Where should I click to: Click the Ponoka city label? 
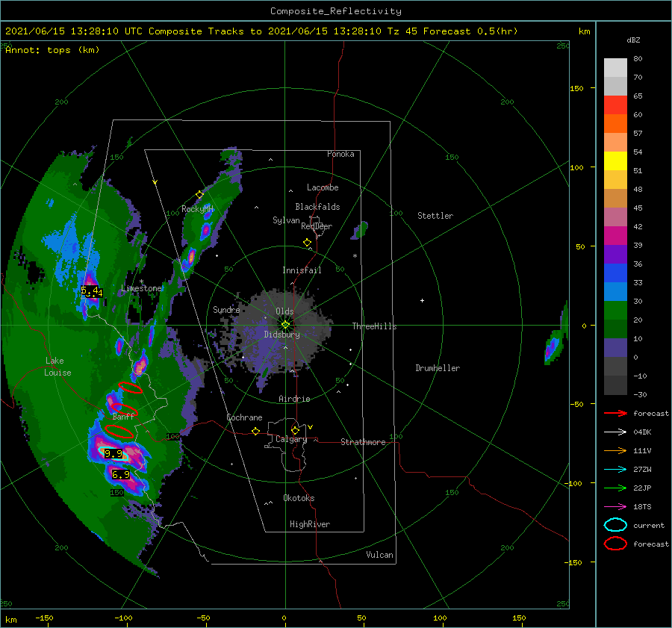pos(340,154)
